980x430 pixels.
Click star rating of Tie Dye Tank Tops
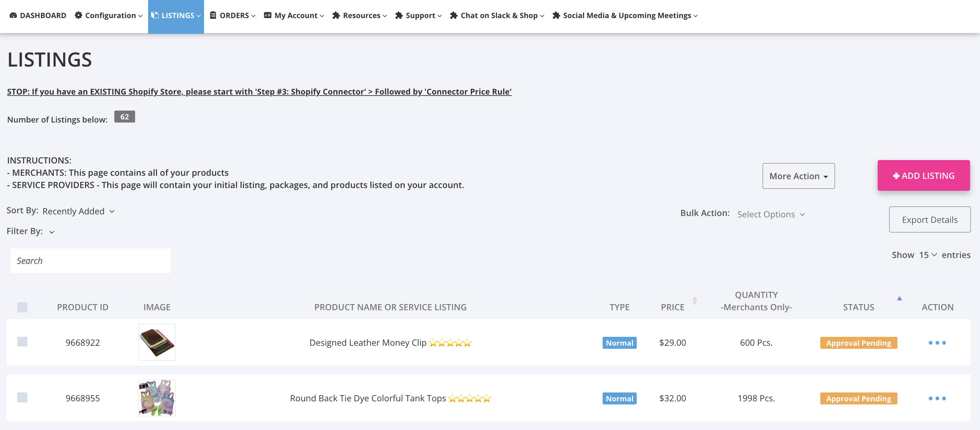click(x=470, y=398)
